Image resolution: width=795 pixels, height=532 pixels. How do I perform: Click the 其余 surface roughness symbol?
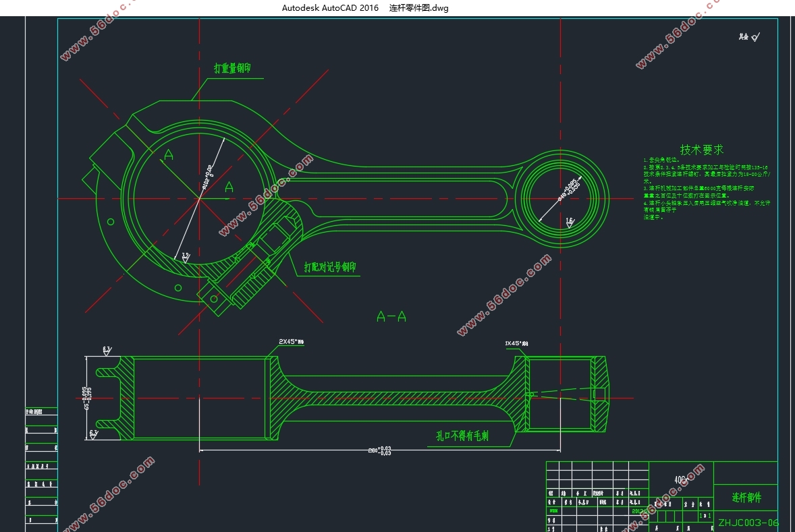749,36
